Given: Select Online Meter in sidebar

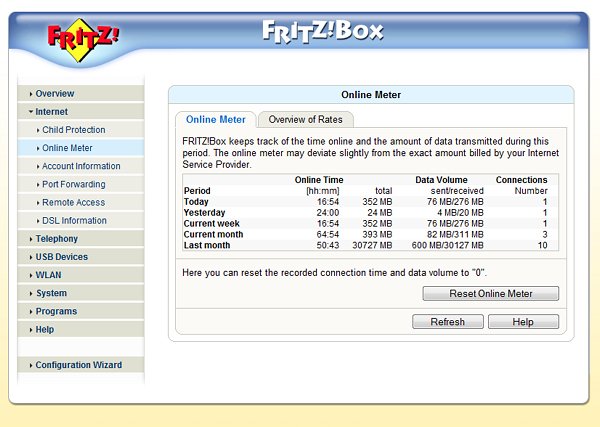Looking at the screenshot, I should 68,148.
